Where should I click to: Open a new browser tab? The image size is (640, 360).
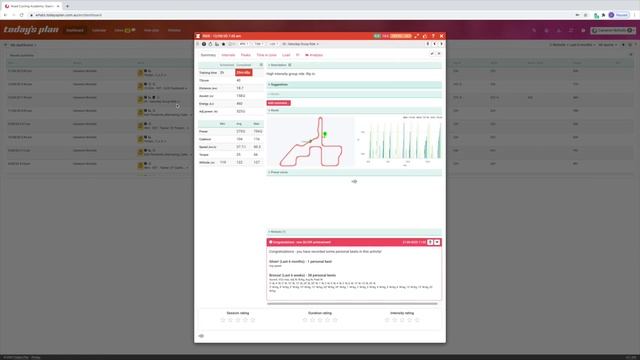tap(67, 6)
